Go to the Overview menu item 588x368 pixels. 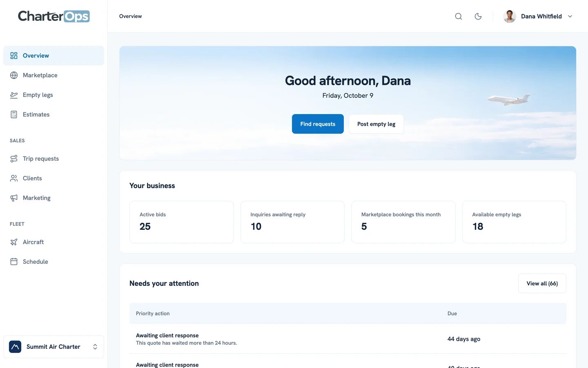pyautogui.click(x=53, y=56)
